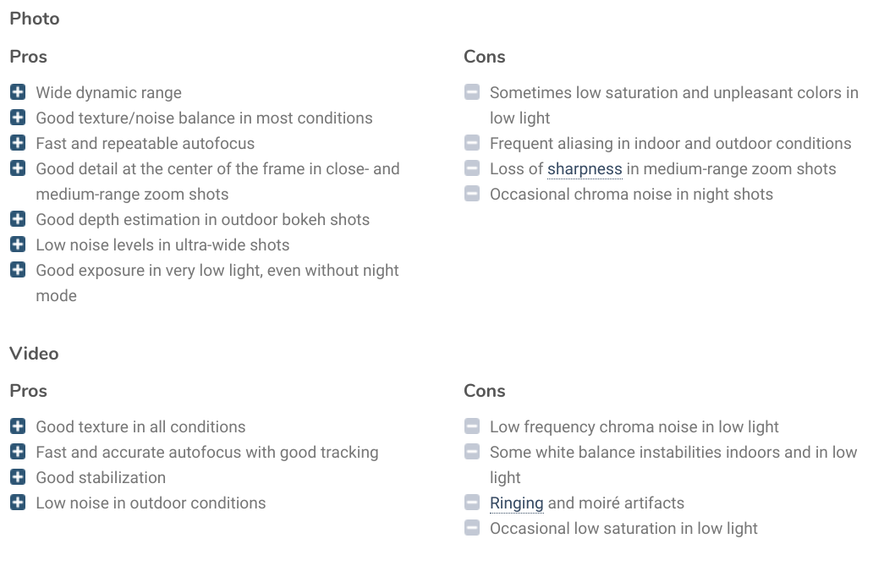Click minus icon next to Occasional chroma noise
The image size is (884, 588).
coord(472,194)
